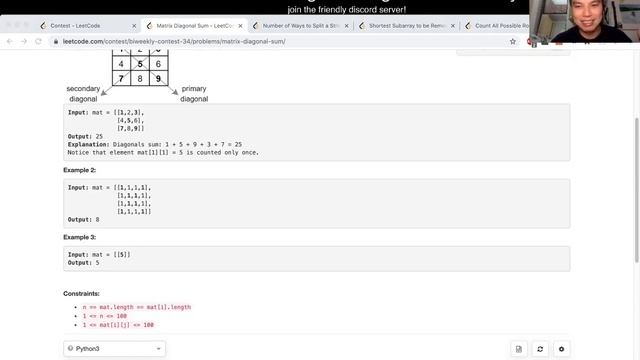The image size is (640, 360).
Task: Open editor settings gear icon
Action: [561, 349]
